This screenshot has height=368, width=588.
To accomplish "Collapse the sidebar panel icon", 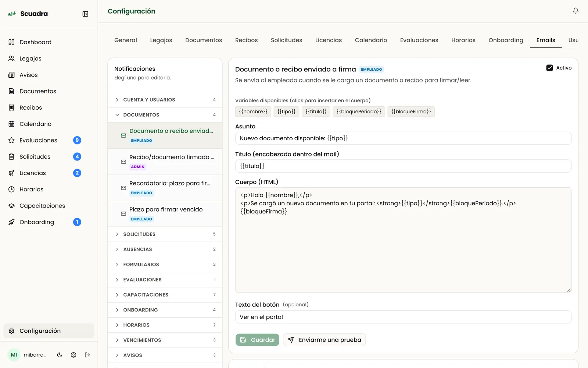I will coord(85,14).
